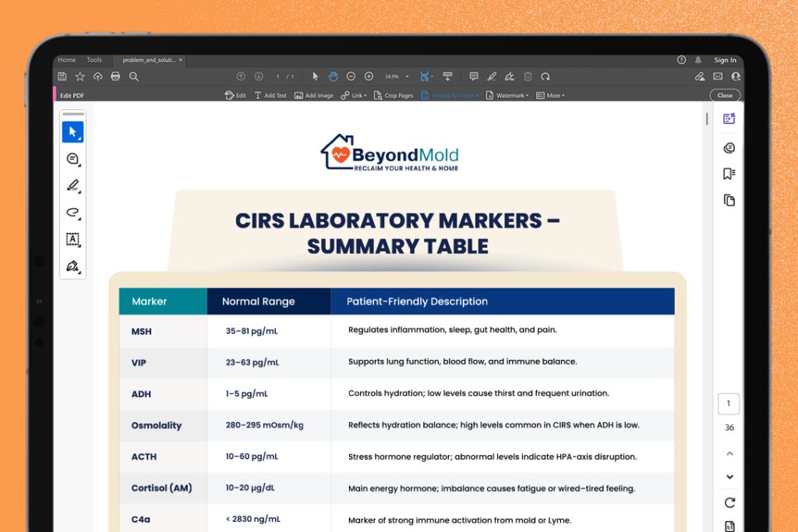This screenshot has width=798, height=532.
Task: Open the comments panel icon in right sidebar
Action: [x=729, y=148]
